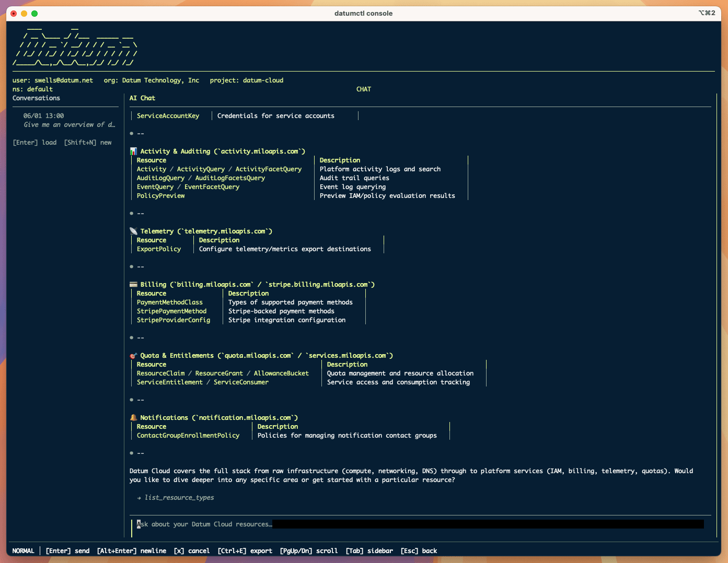728x563 pixels.
Task: Click the Telemetry satellite dish emoji icon
Action: (x=133, y=231)
